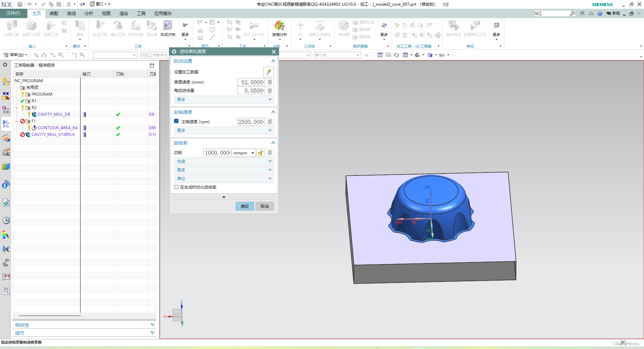Open the 曲线 ribbon tab
Image resolution: width=644 pixels, height=349 pixels.
[x=71, y=13]
